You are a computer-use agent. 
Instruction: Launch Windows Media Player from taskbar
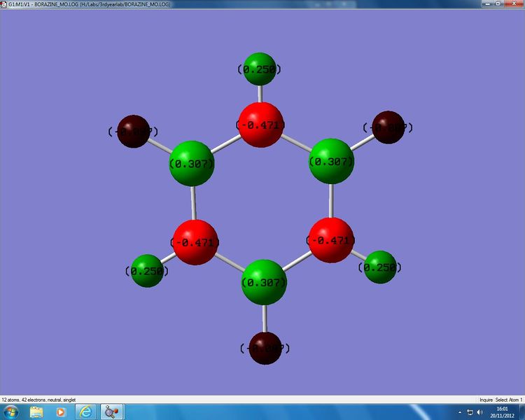(61, 412)
